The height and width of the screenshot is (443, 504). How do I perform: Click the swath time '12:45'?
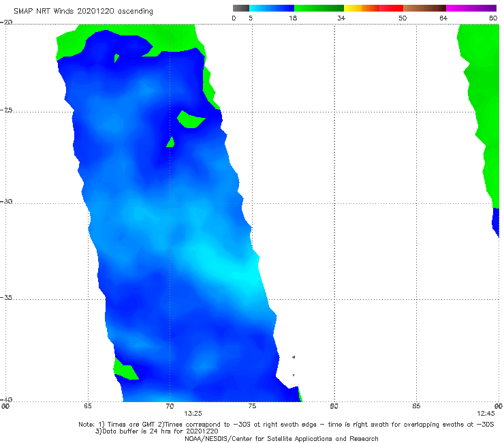click(486, 414)
